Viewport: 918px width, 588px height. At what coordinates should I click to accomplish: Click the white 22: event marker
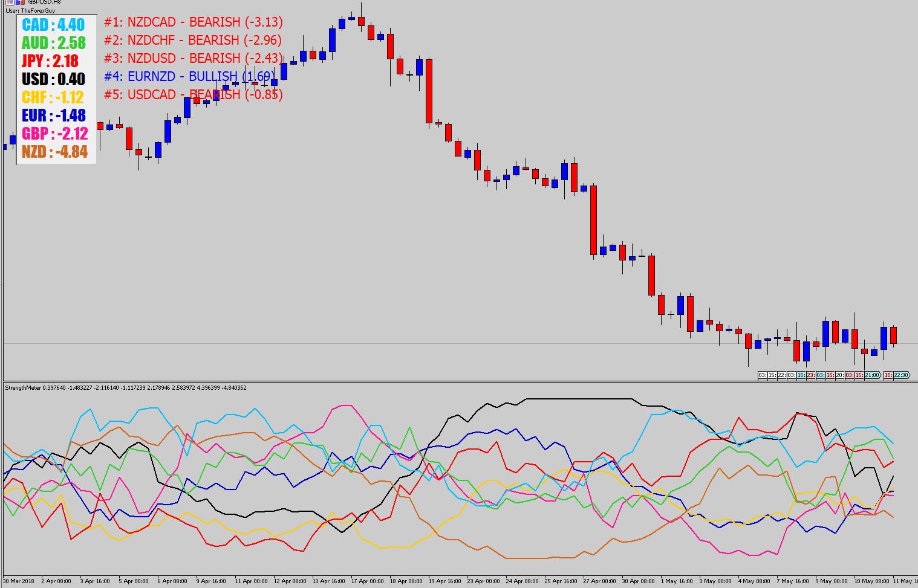click(782, 375)
